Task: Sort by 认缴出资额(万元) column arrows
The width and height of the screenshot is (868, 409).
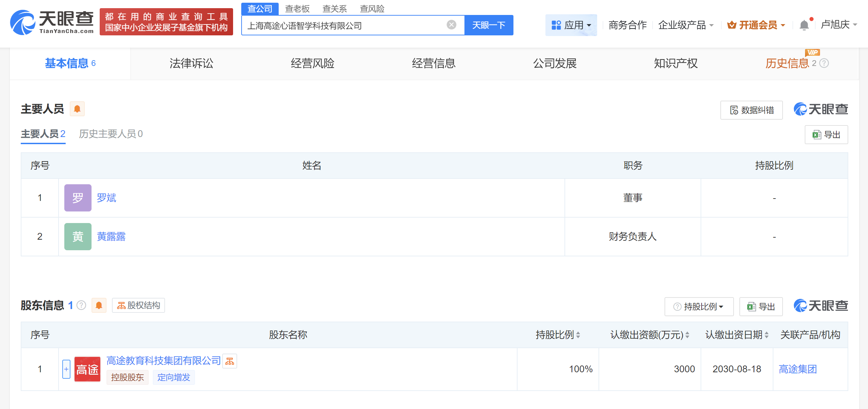Action: coord(687,335)
